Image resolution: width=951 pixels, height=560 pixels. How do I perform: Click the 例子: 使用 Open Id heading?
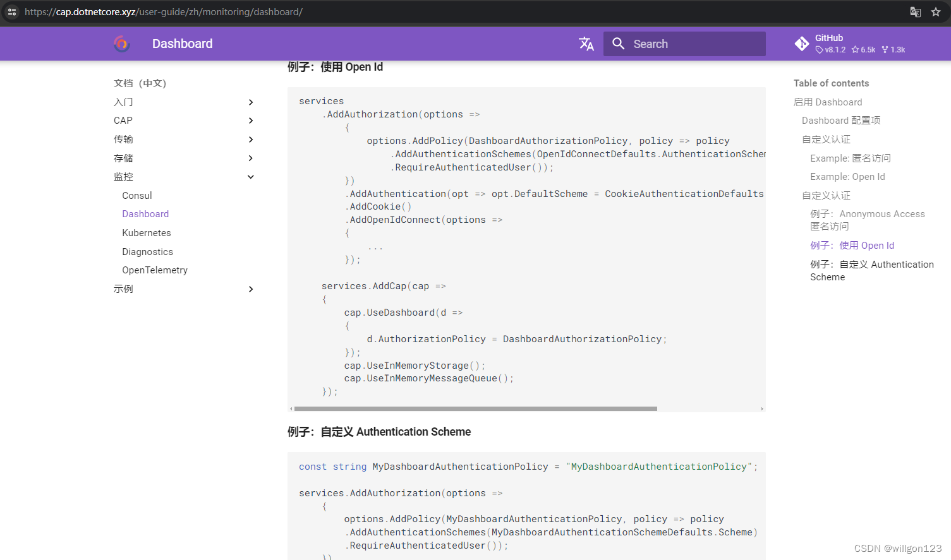(335, 67)
